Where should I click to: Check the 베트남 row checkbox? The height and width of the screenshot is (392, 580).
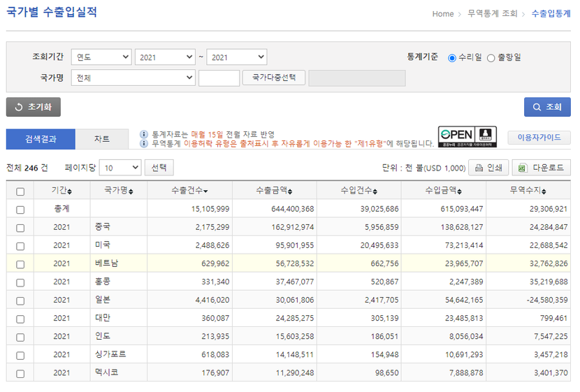20,264
